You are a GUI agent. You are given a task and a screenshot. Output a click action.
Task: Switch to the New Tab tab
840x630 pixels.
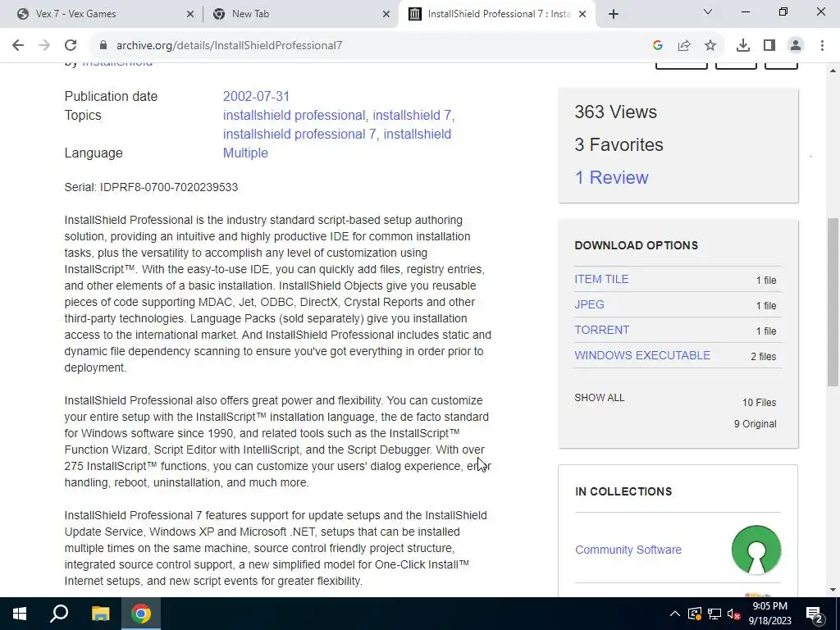[300, 14]
